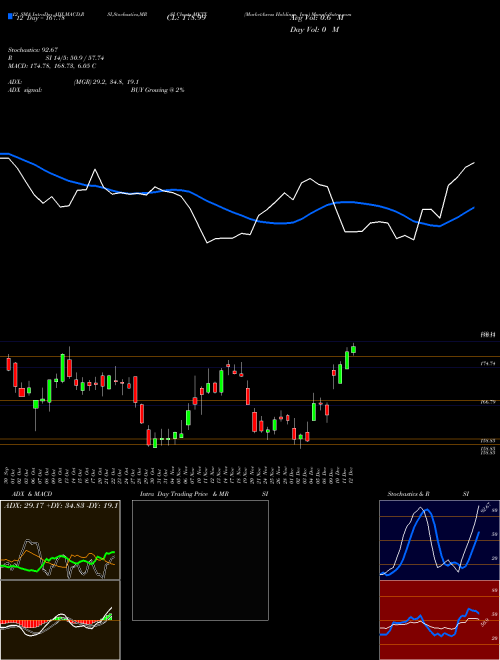This screenshot has width=500, height=660.
Task: Click the 'Intra Day Trading Price & MR' title
Action: pyautogui.click(x=185, y=494)
